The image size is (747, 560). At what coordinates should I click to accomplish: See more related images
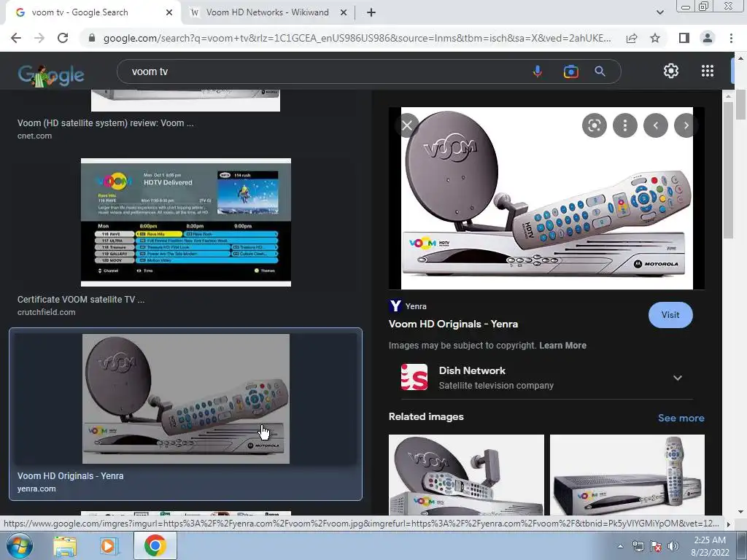(681, 418)
